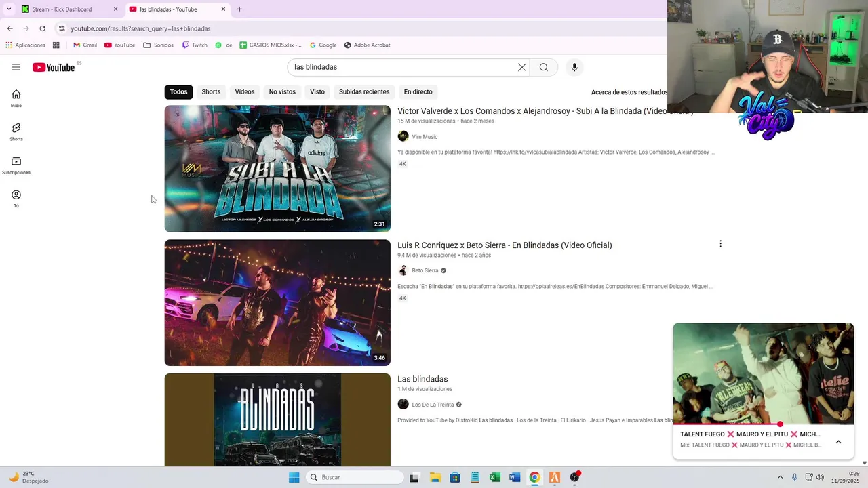Open the TALENT FUEGO miniplayer title
The height and width of the screenshot is (488, 868).
tap(750, 434)
